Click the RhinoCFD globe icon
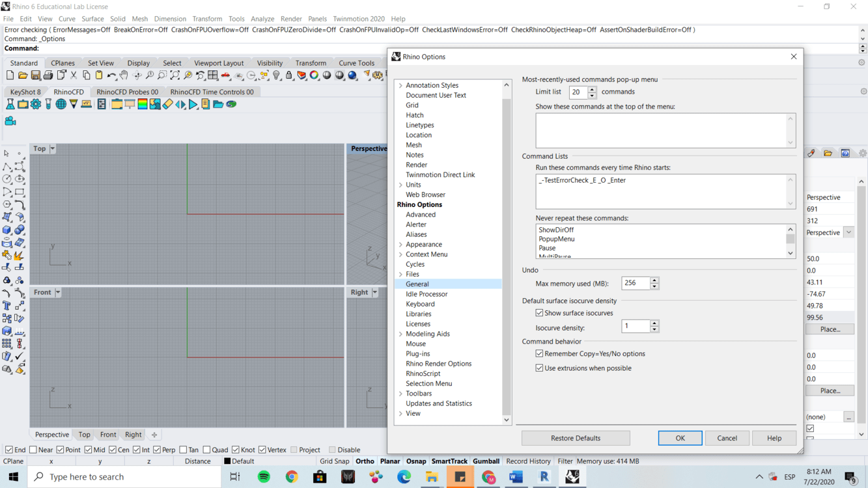The height and width of the screenshot is (488, 868). tap(61, 104)
